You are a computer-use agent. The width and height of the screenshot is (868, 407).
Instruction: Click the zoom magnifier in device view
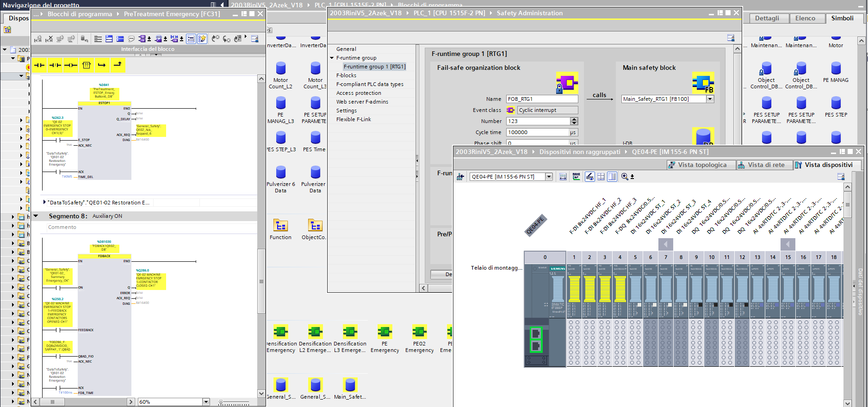(x=625, y=177)
